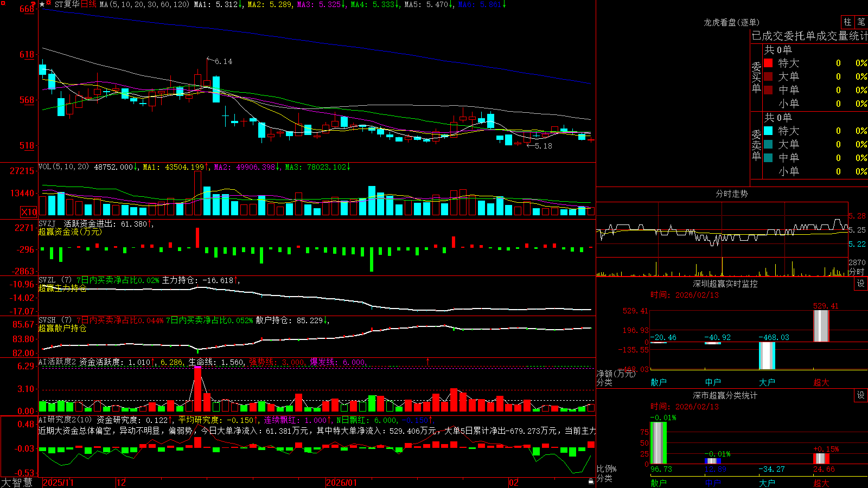Open 设 settings for 深圳超赢实时监控
This screenshot has width=868, height=488.
[x=861, y=284]
